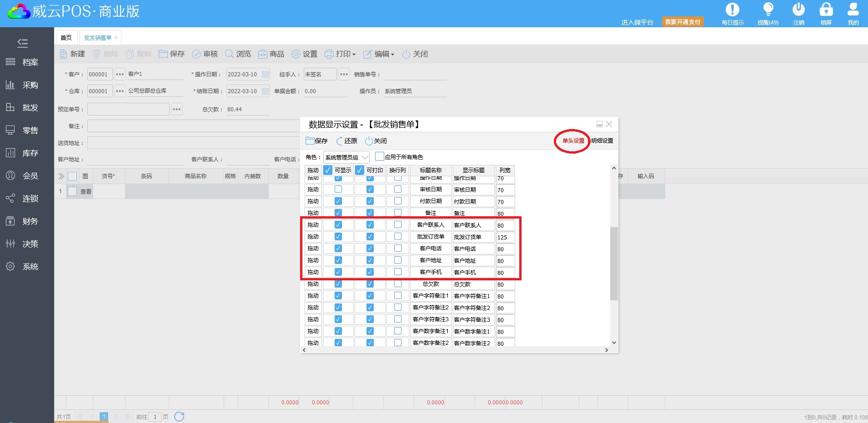Image resolution: width=868 pixels, height=423 pixels.
Task: Click the 我要开通支付 button
Action: [682, 22]
